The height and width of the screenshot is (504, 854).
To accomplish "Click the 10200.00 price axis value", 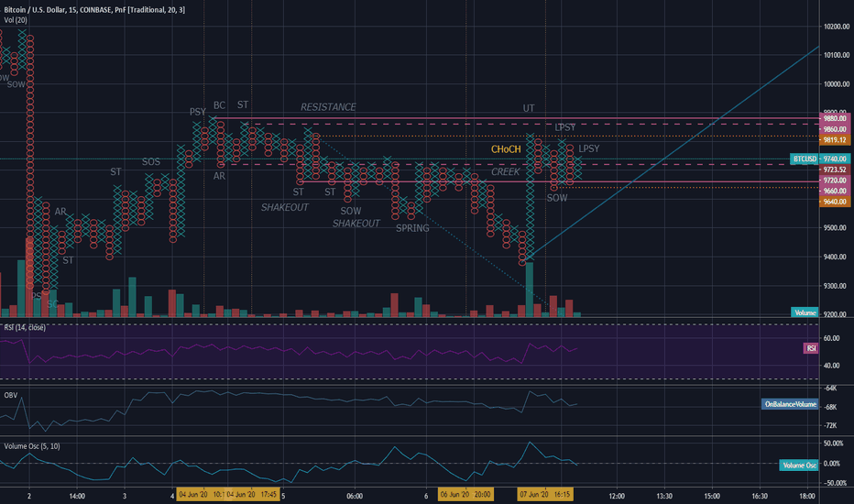I will click(x=837, y=27).
